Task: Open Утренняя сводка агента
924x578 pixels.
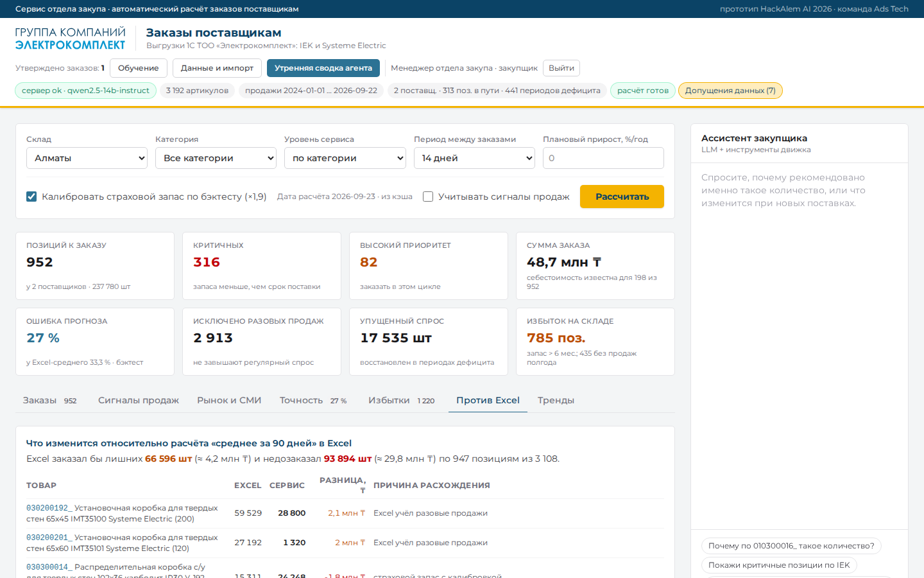Action: tap(323, 68)
